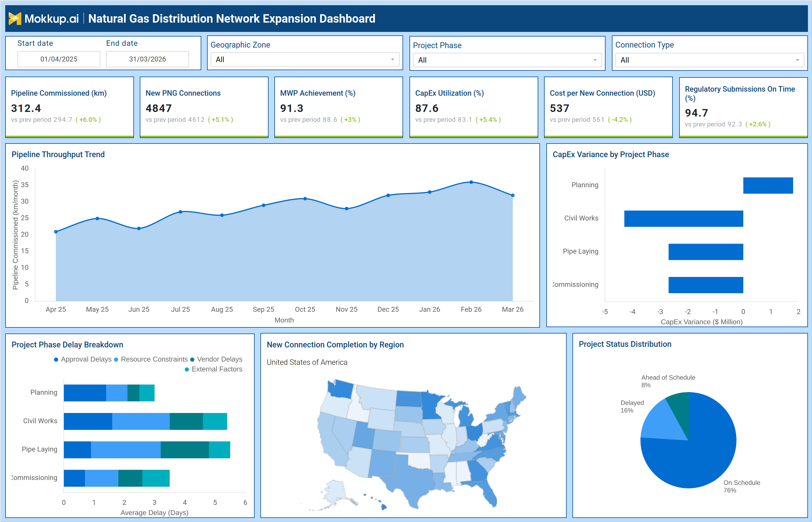
Task: Click the Delayed 16% label
Action: click(632, 406)
